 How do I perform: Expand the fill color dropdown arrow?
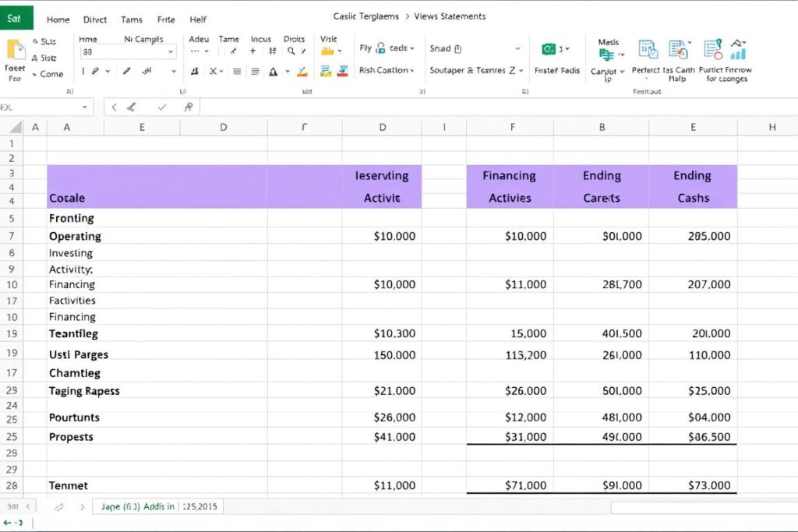[288, 72]
